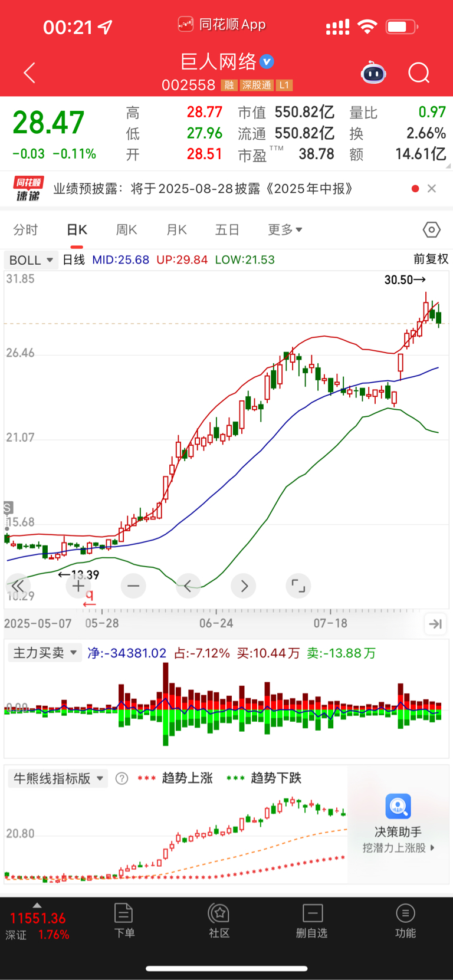Screen dimensions: 453x980
Task: Close the 业绩预披露 notice banner
Action: pos(432,189)
